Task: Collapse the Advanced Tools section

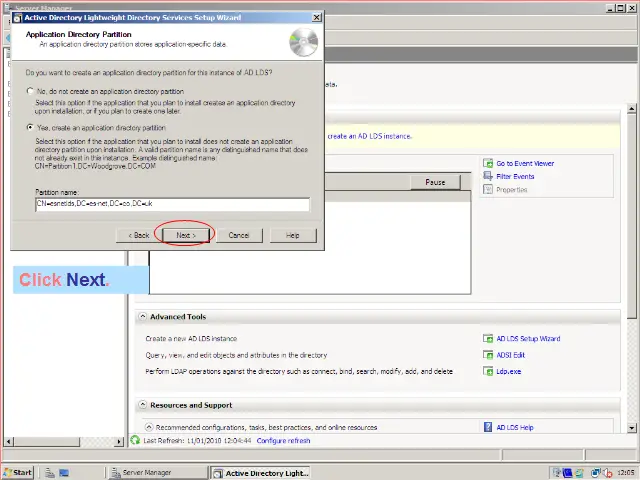Action: point(142,316)
